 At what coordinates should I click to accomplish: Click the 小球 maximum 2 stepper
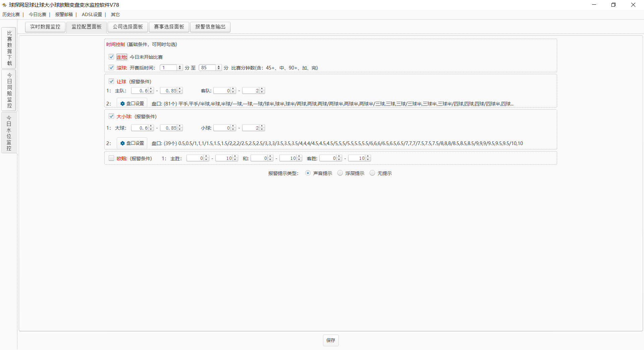[262, 128]
